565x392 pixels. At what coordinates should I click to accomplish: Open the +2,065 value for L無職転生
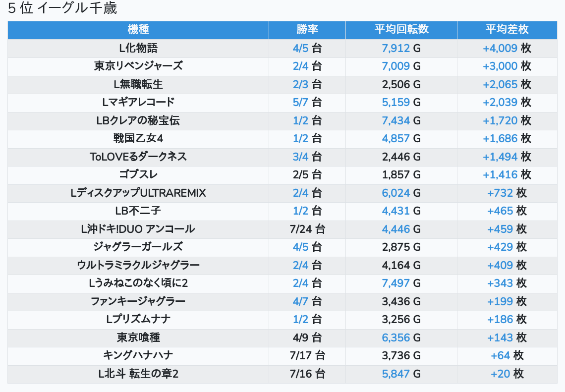pos(500,84)
